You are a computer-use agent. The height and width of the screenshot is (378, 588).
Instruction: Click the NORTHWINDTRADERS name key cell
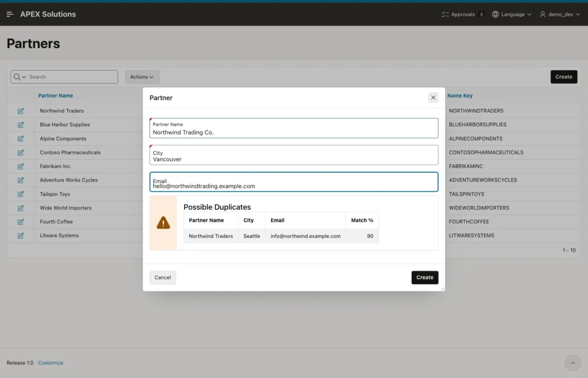(x=476, y=111)
